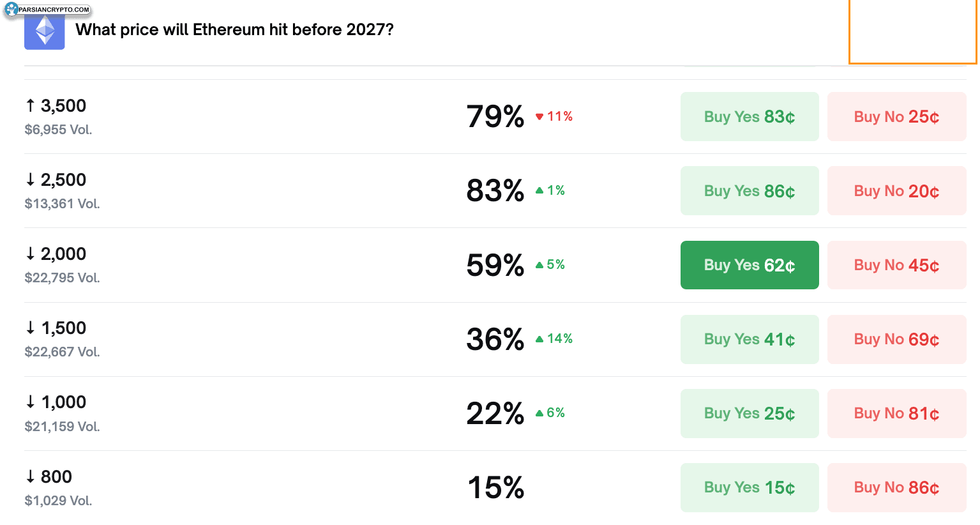Click the green up indicator 6%
980x525 pixels.
(550, 413)
